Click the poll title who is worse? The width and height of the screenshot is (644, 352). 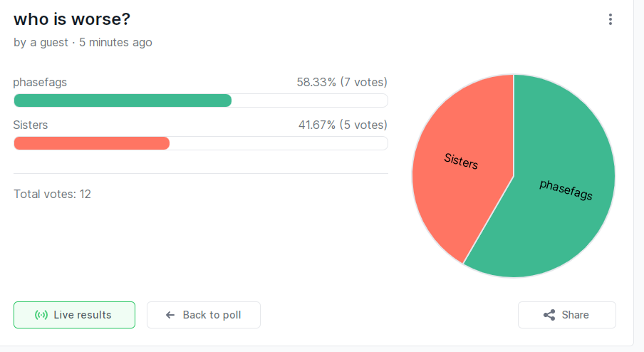[x=72, y=19]
